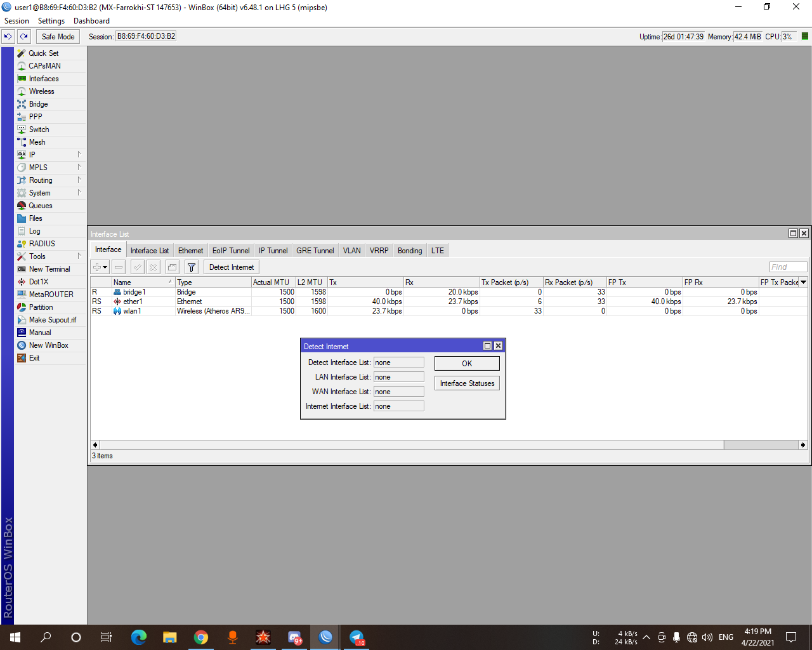Switch to the VLAN tab

[351, 250]
